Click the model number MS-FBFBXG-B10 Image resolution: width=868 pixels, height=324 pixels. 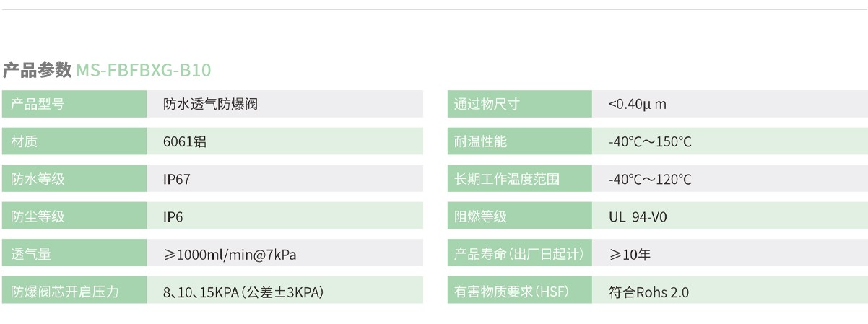click(x=143, y=71)
